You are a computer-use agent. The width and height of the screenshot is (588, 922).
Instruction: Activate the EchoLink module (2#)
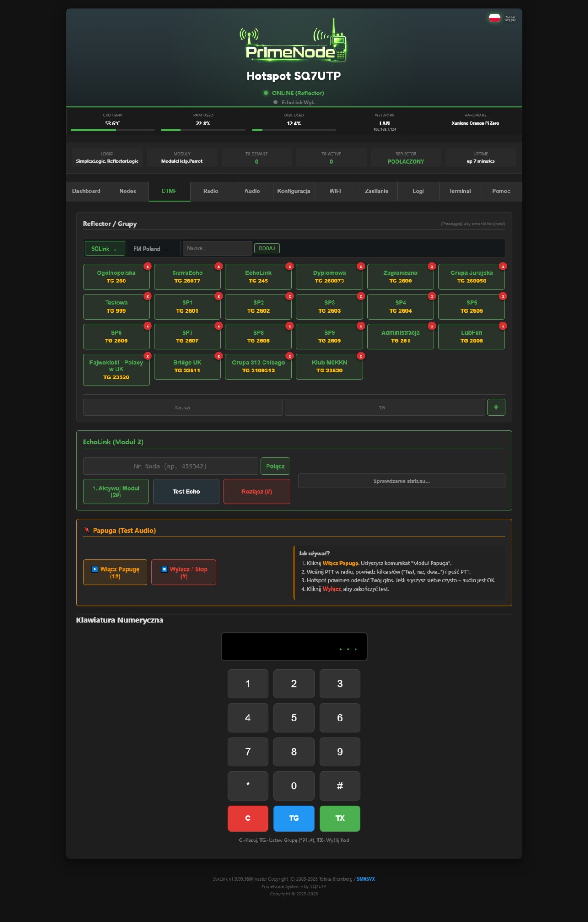pyautogui.click(x=116, y=492)
